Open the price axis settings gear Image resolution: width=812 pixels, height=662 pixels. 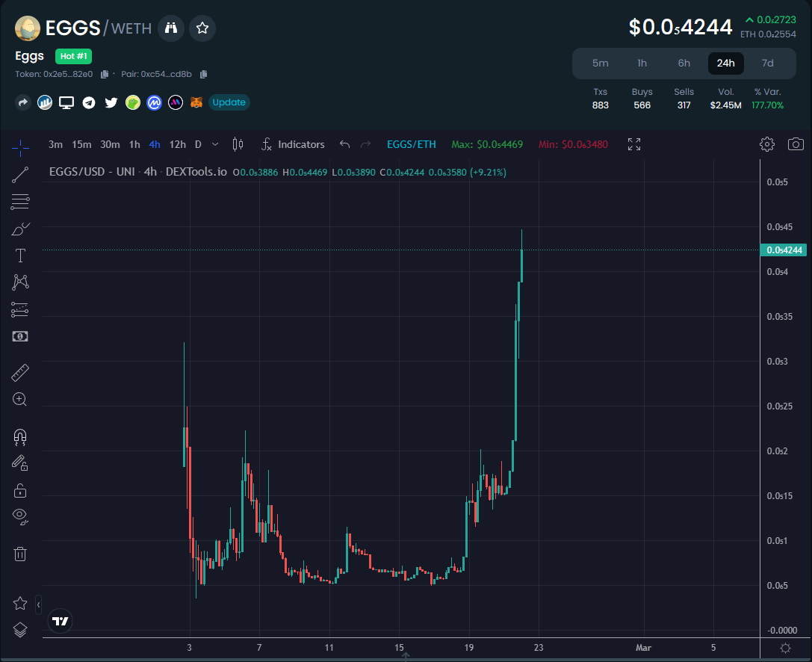pyautogui.click(x=786, y=648)
